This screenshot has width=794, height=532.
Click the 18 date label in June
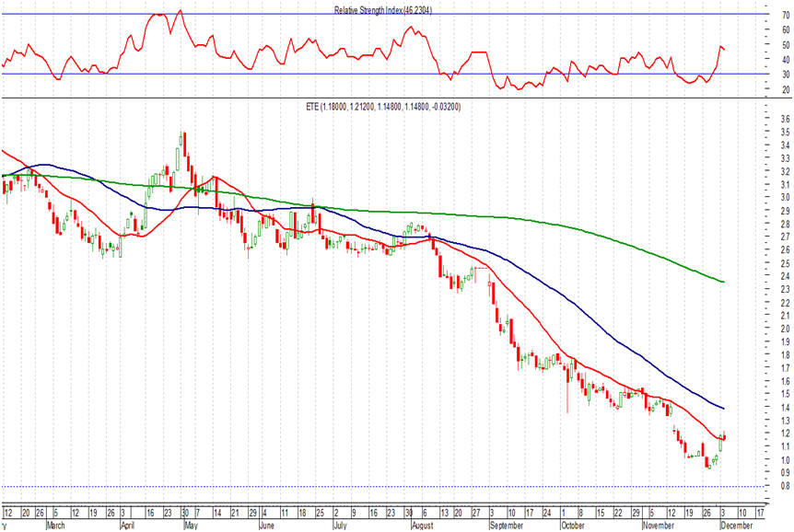(302, 514)
